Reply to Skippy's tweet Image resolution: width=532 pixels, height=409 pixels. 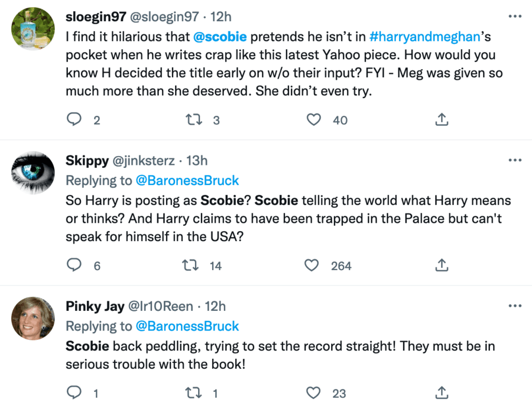click(74, 265)
